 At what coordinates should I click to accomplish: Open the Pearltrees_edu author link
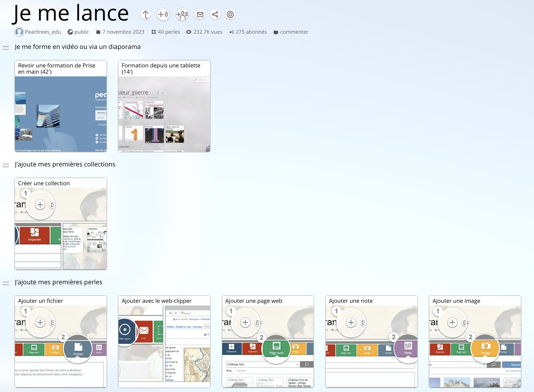click(x=43, y=32)
